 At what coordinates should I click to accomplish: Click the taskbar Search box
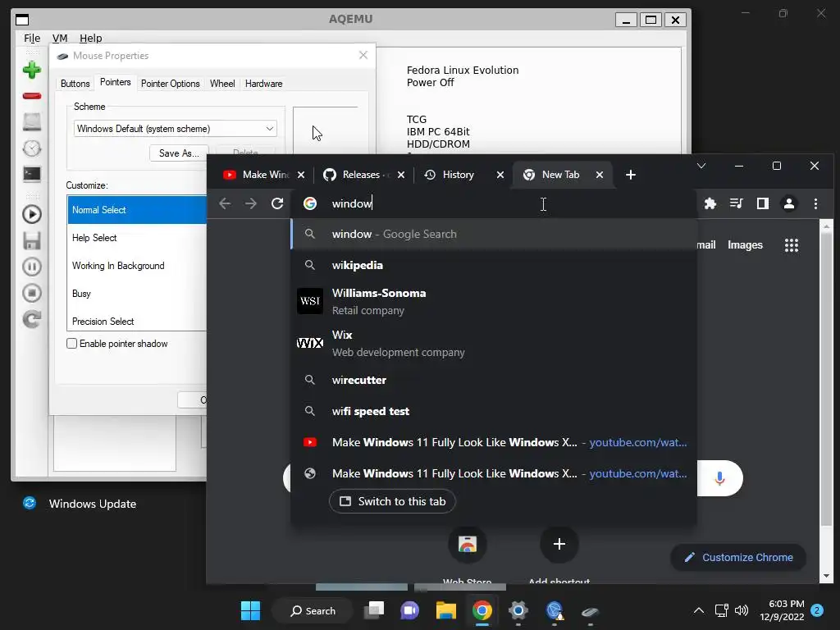point(313,610)
